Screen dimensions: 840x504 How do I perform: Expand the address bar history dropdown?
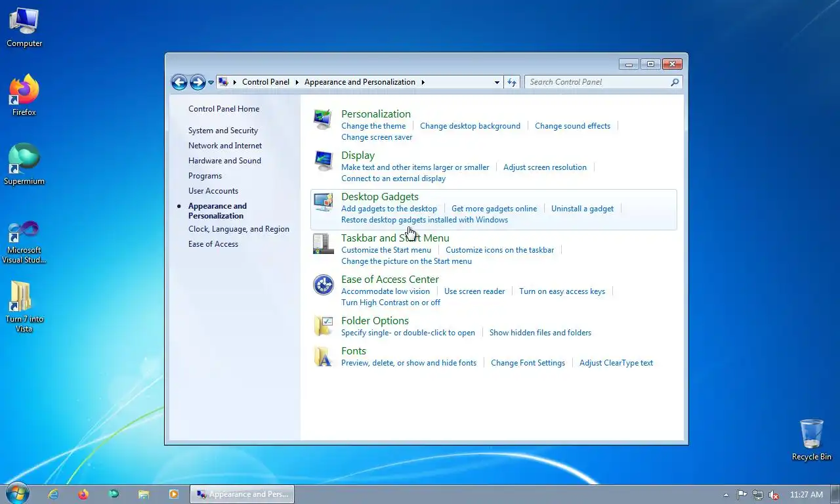point(497,82)
